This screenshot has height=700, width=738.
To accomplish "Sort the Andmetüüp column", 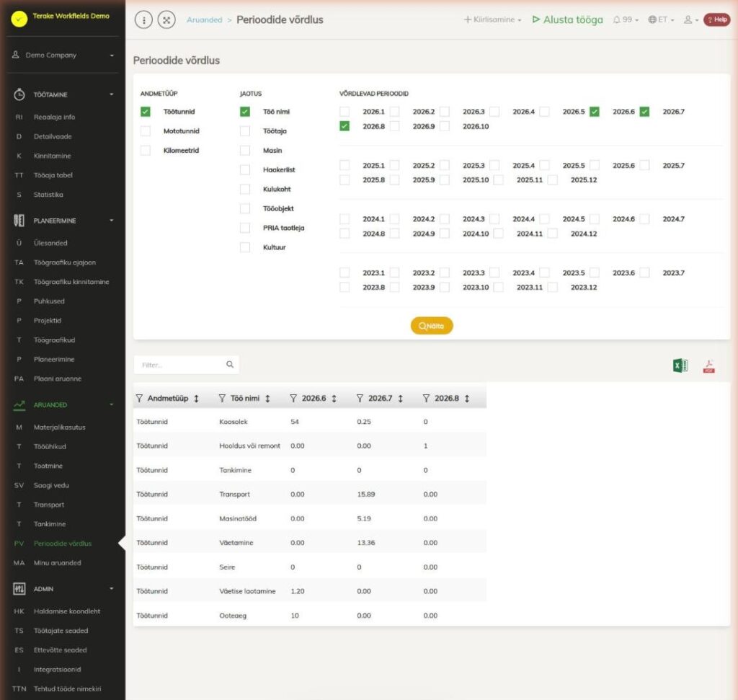I will (x=196, y=398).
